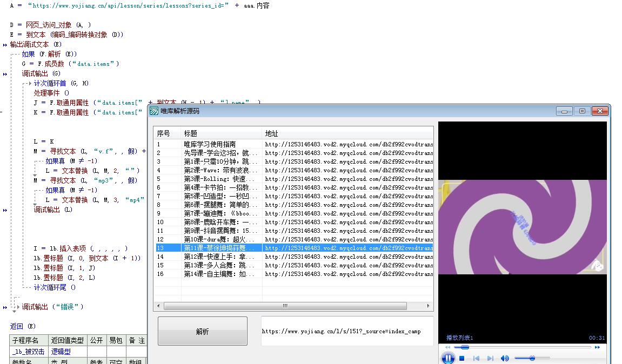
Task: Click code line 返回 (E)
Action: point(23,326)
